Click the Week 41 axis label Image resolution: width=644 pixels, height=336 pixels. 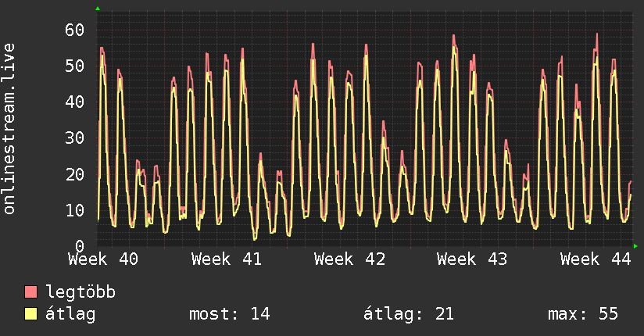click(x=227, y=259)
